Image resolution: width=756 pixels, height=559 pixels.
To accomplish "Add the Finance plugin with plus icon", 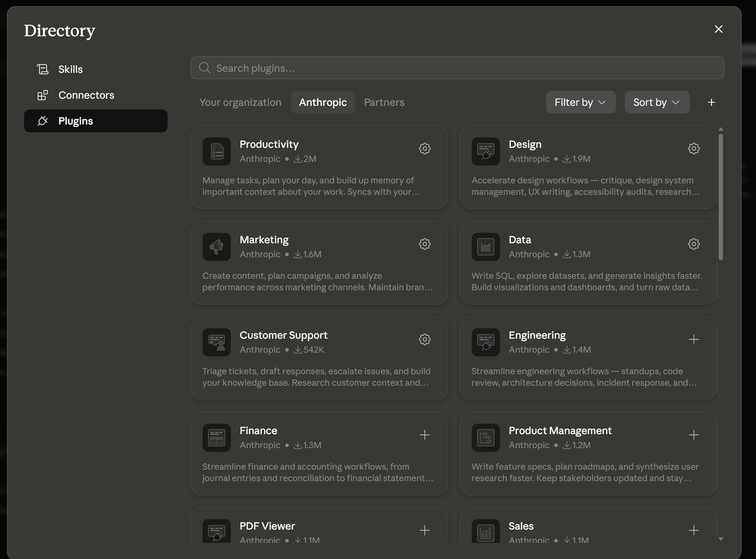I will point(424,435).
